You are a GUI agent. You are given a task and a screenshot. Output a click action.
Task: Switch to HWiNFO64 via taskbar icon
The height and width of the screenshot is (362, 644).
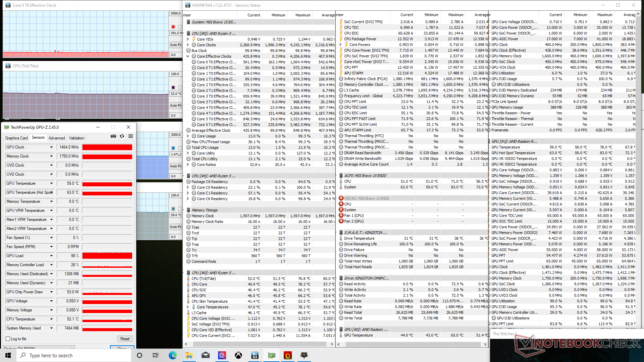tap(255, 355)
